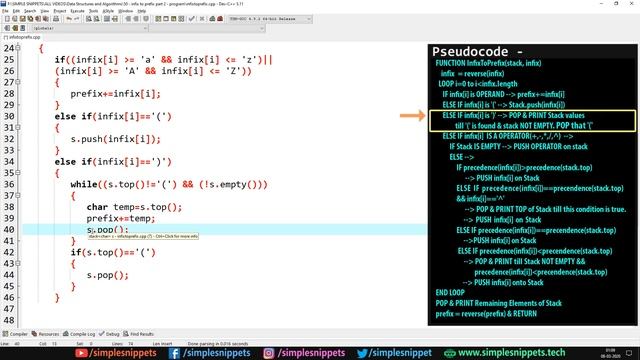Open the (globals) class browser dropdown
The image size is (640, 360).
(89, 28)
